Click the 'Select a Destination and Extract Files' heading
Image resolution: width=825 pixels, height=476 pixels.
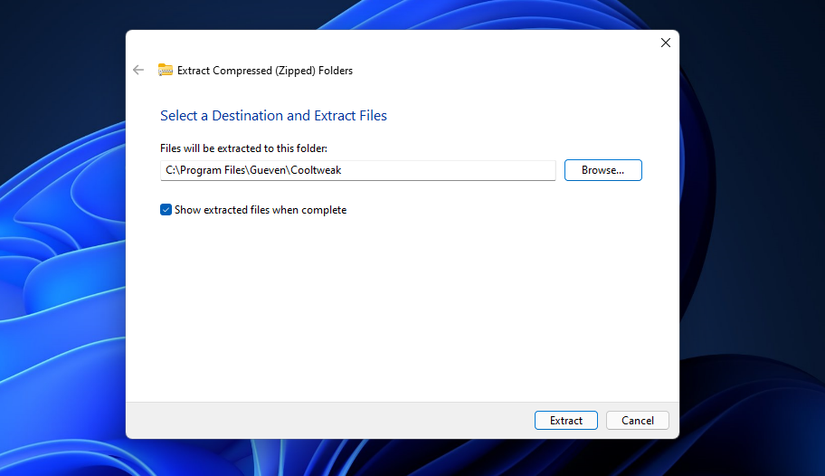pos(274,116)
